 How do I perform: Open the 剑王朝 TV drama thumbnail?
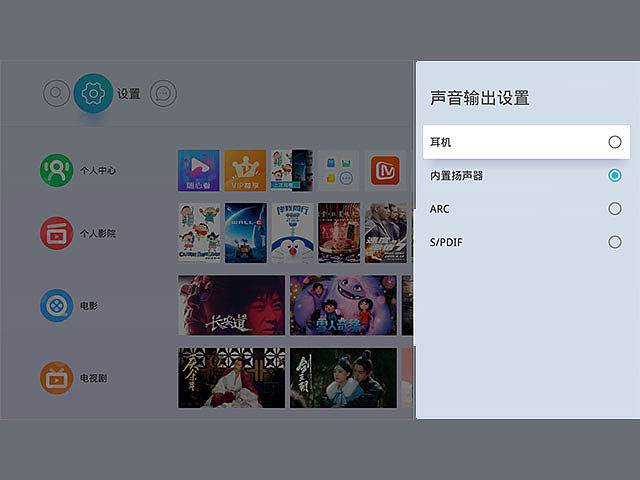[343, 378]
